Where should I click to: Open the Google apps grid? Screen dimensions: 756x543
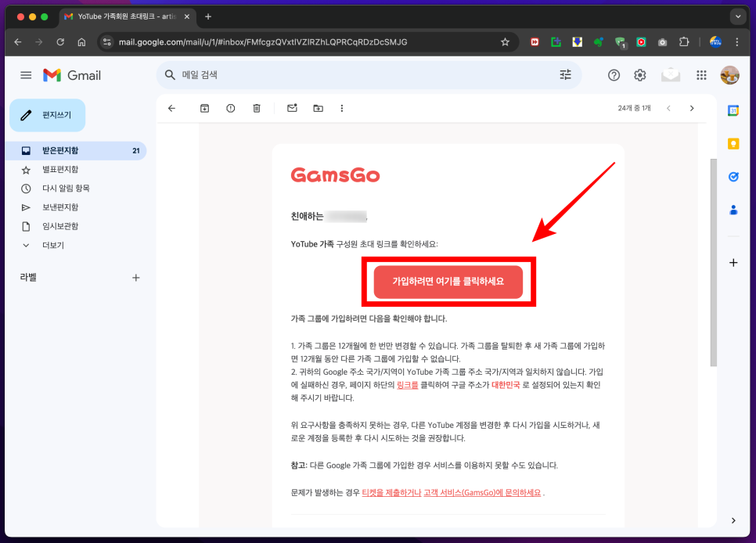point(701,75)
